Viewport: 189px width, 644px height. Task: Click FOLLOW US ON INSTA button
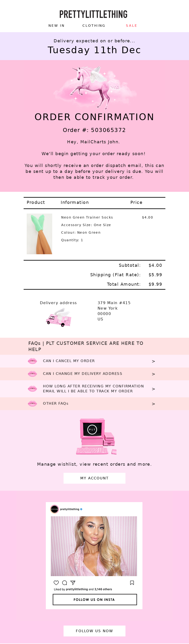click(x=95, y=600)
